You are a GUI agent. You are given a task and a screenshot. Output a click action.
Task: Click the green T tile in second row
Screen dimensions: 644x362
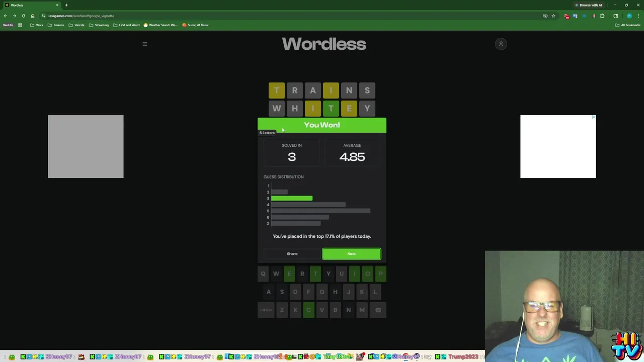[x=331, y=109]
